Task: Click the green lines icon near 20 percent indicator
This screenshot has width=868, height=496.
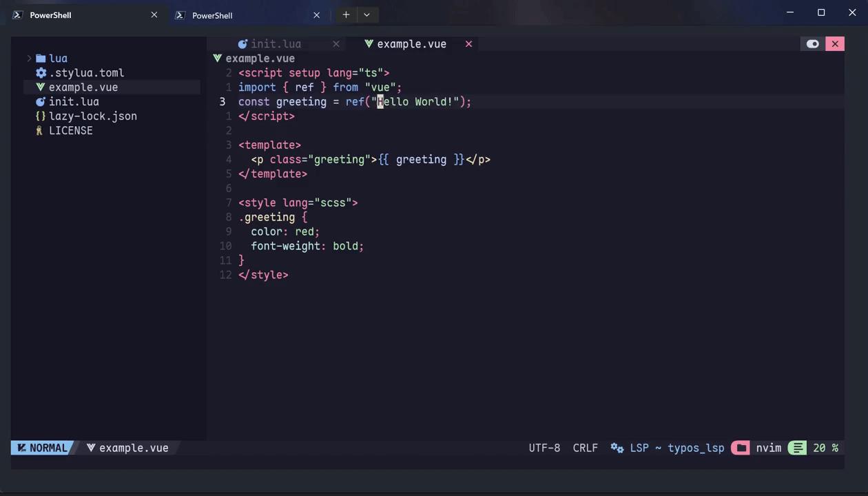Action: [x=797, y=448]
